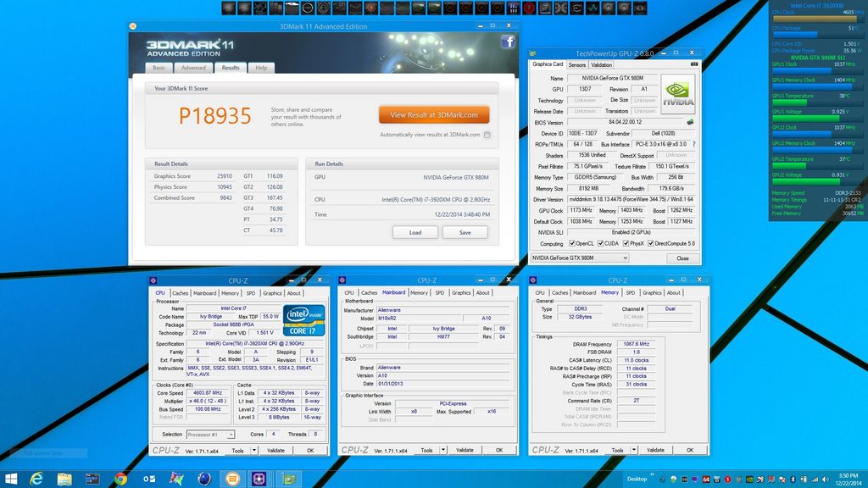
Task: Open the Help tab in 3DMark 11
Action: (261, 68)
